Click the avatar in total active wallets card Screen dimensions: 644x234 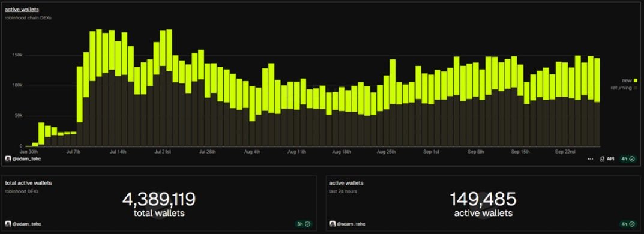(7, 224)
